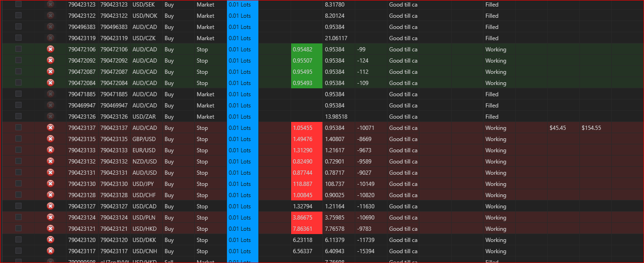Click cancel icon for order 790472106

51,49
